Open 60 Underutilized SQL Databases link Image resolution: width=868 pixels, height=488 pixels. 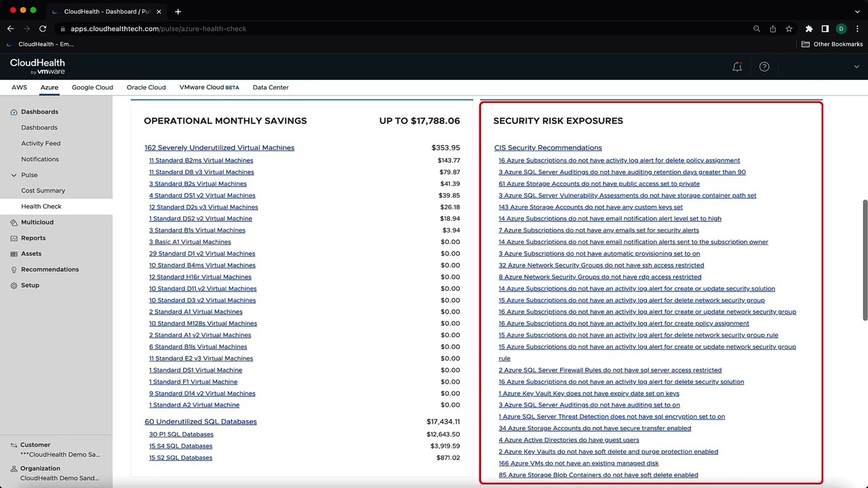coord(200,422)
